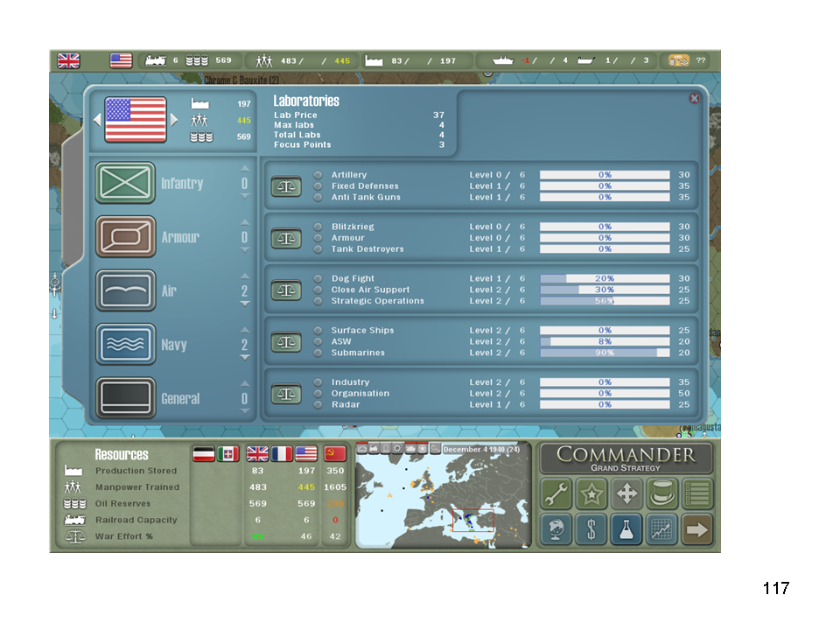Open the dollar sign finance button
The width and height of the screenshot is (840, 630).
pos(591,529)
